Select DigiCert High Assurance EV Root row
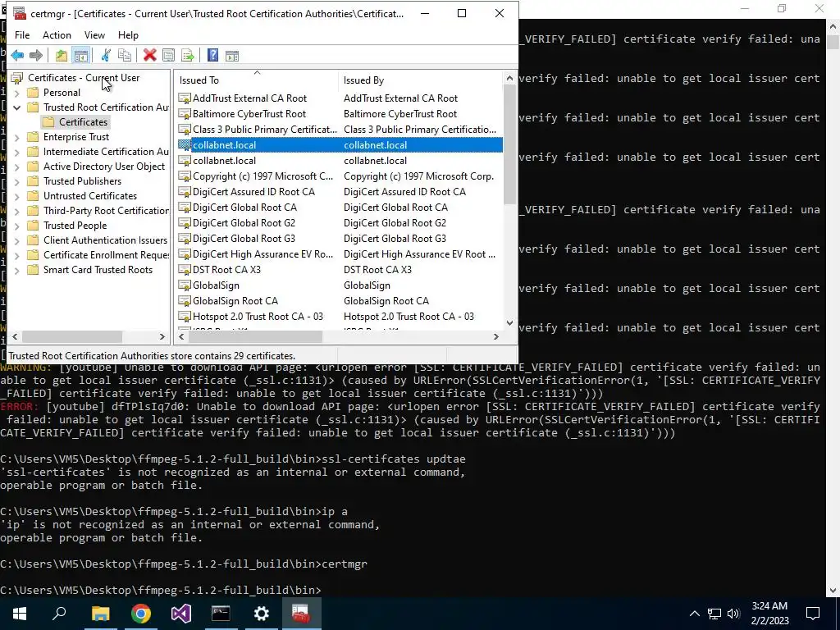Viewport: 840px width, 630px height. [x=340, y=254]
